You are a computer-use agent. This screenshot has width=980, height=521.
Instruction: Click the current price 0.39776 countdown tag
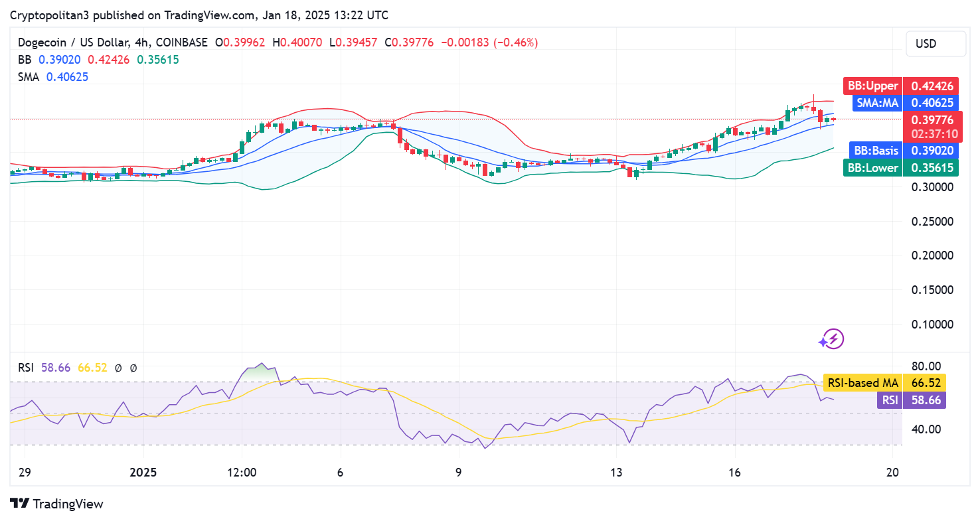tap(932, 125)
